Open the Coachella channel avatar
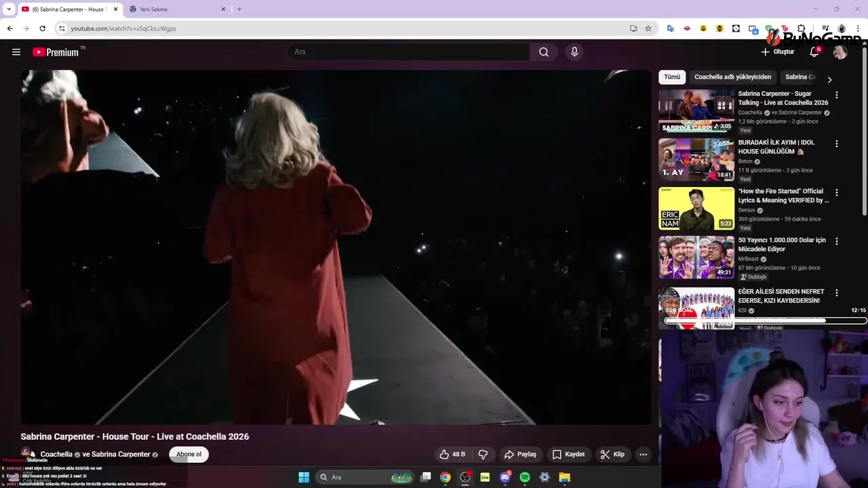 coord(28,454)
